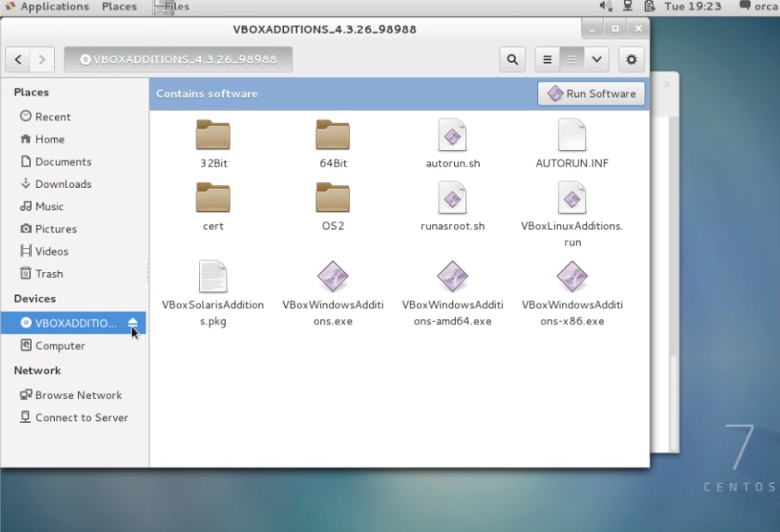780x532 pixels.
Task: Open the Applications menu
Action: (x=46, y=7)
